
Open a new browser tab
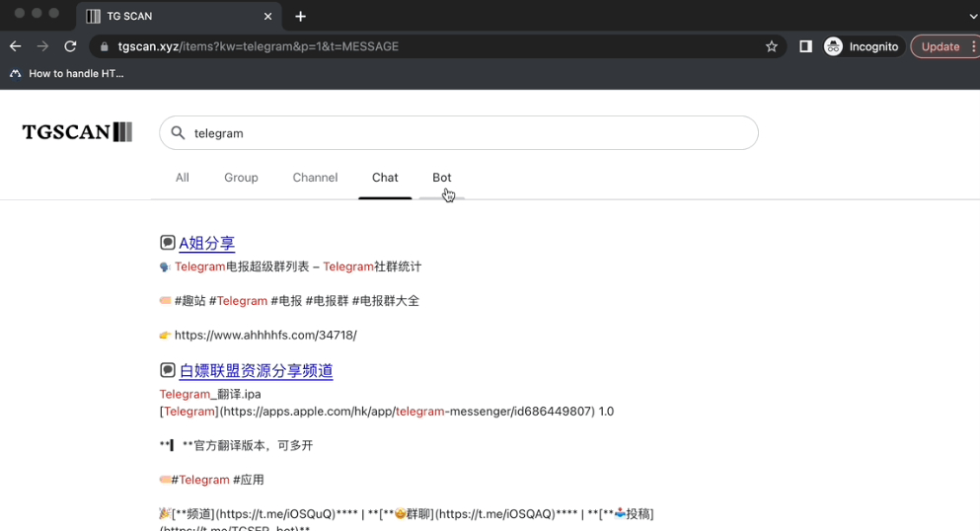point(301,16)
